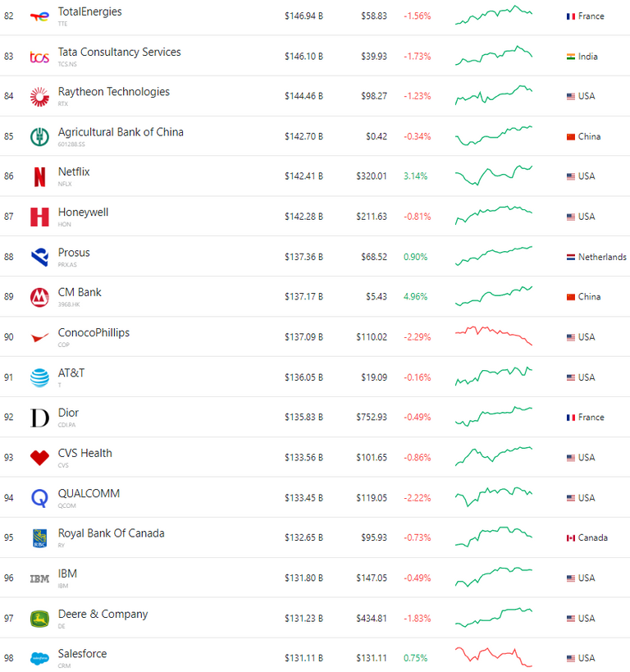Click the -2.22% QUALCOMM daily change
Screen dimensions: 630x672
pos(417,498)
